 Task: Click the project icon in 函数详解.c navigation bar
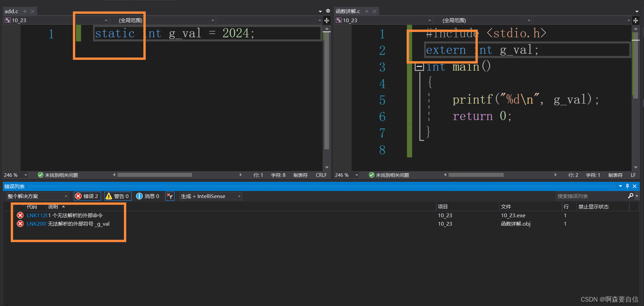[x=338, y=20]
